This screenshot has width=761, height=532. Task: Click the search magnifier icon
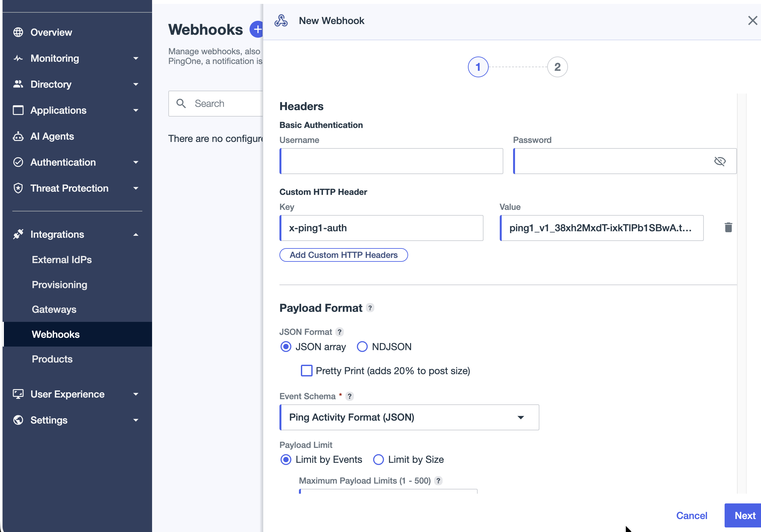(181, 103)
